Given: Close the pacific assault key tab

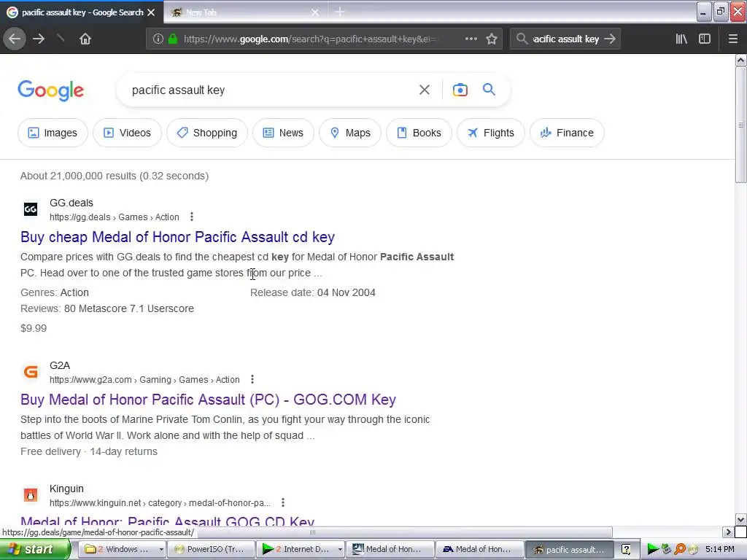Looking at the screenshot, I should pyautogui.click(x=151, y=12).
